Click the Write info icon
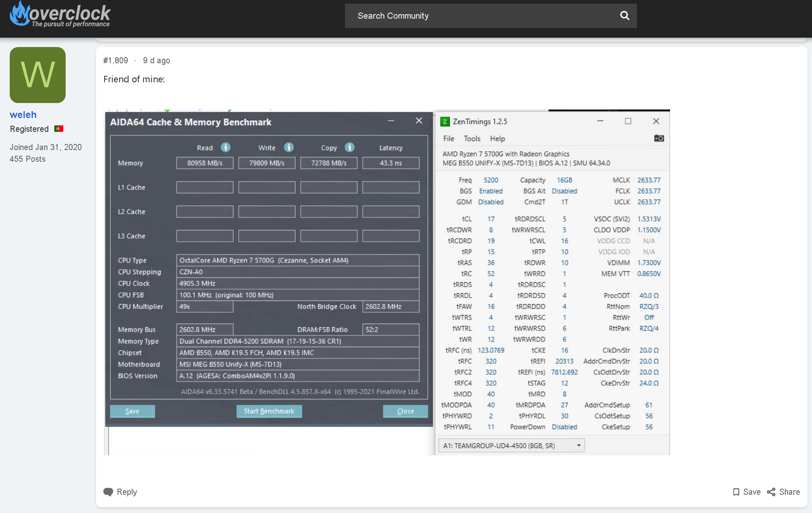 click(289, 147)
